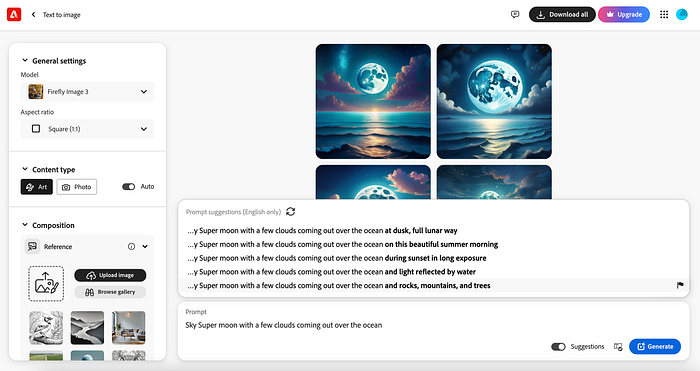The width and height of the screenshot is (700, 371).
Task: Choose suggestion ending during sunset in long exposure
Action: [433, 258]
